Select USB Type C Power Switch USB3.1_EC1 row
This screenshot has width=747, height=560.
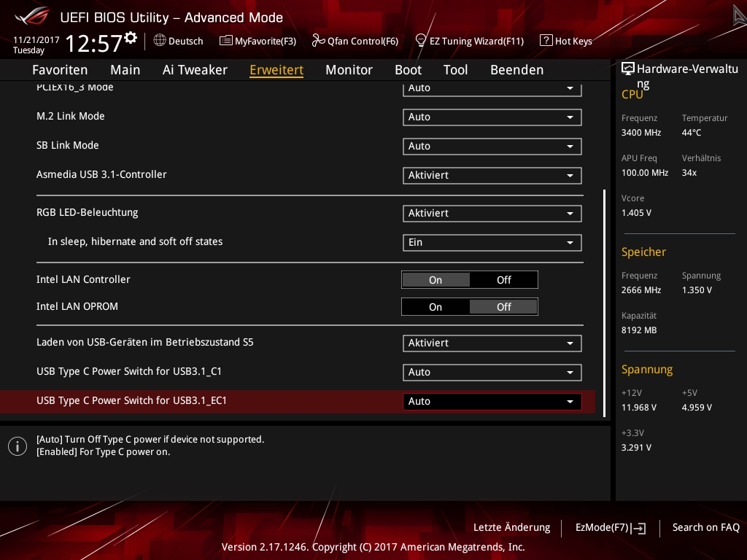[x=219, y=401]
